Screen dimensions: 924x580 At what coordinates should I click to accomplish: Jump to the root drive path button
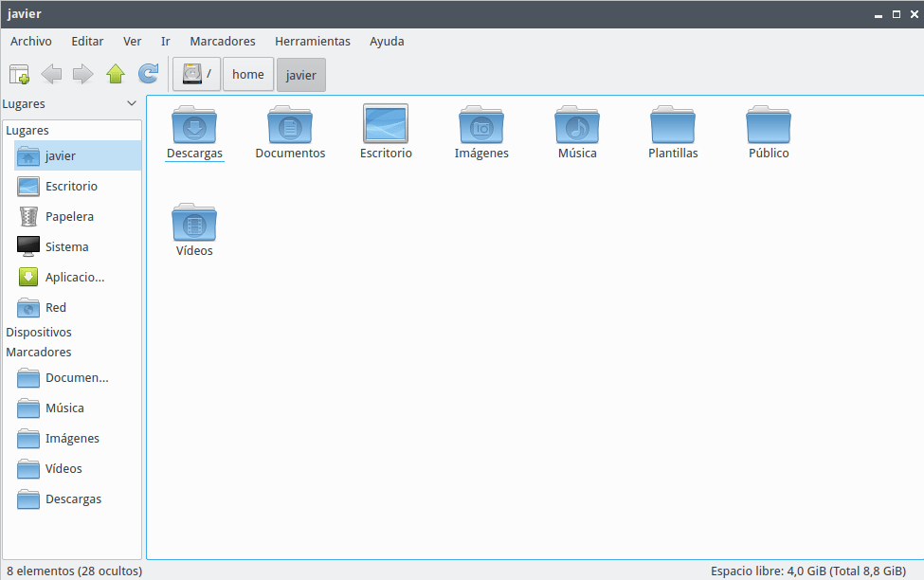(197, 74)
